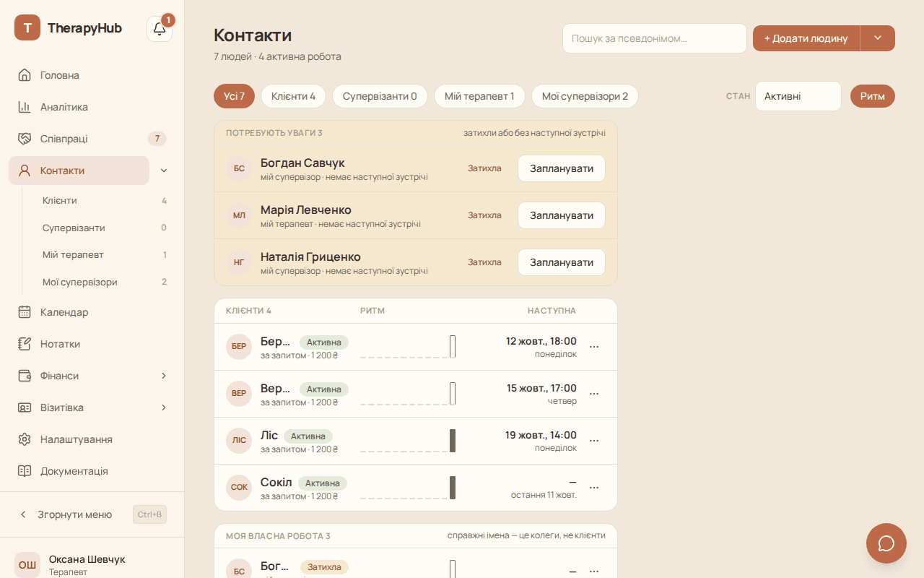
Task: Expand the Фінанси submenu arrow
Action: click(164, 376)
